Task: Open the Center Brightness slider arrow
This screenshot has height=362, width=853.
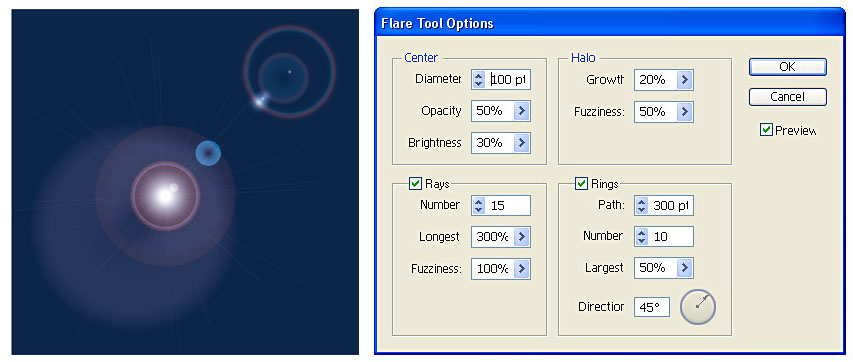Action: tap(521, 143)
